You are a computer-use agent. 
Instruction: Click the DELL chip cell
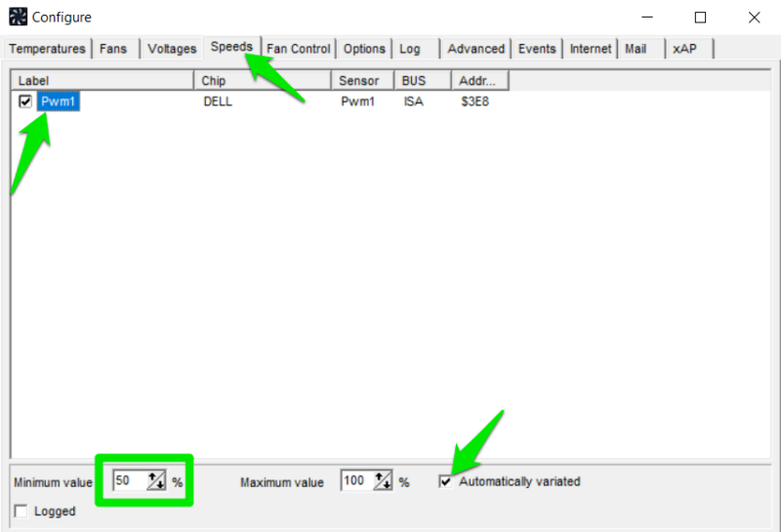click(218, 102)
